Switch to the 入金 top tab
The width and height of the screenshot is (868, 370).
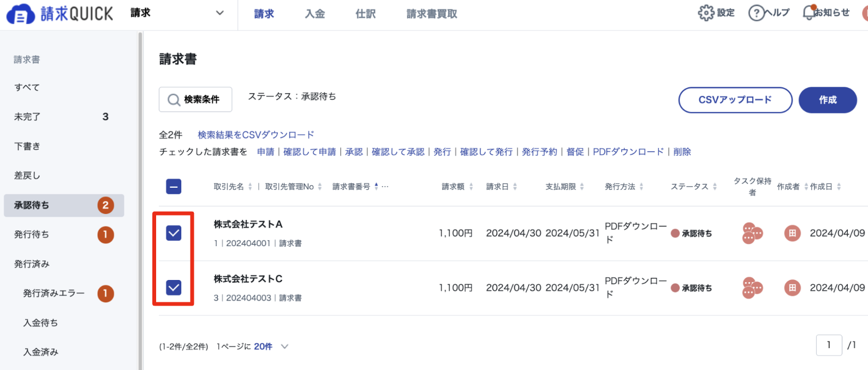pyautogui.click(x=315, y=14)
